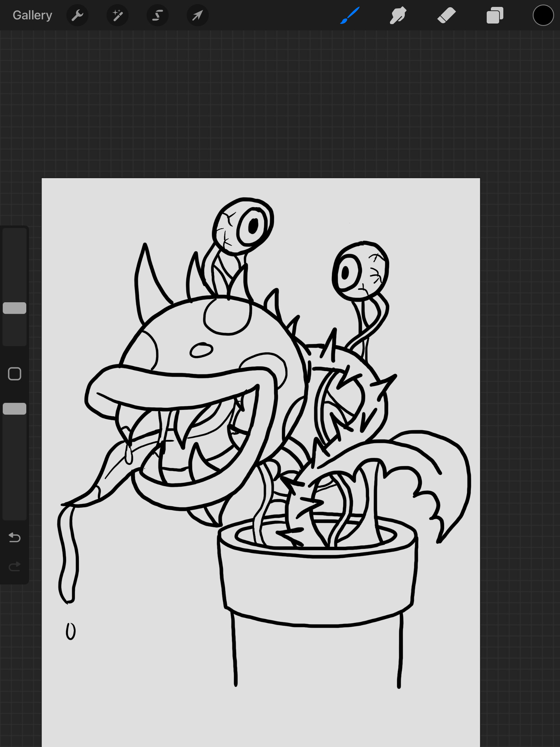This screenshot has width=560, height=747.
Task: Open the Adjustments magic wand panel
Action: coord(117,15)
